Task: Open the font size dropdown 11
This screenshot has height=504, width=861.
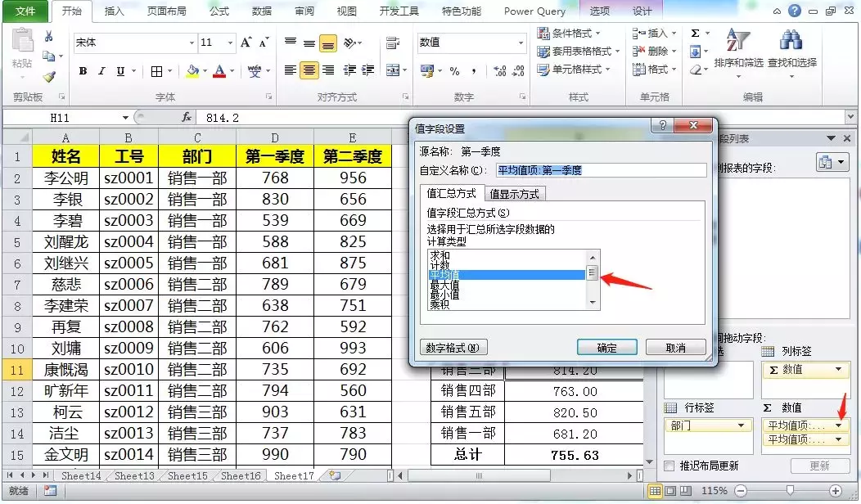Action: click(x=230, y=43)
